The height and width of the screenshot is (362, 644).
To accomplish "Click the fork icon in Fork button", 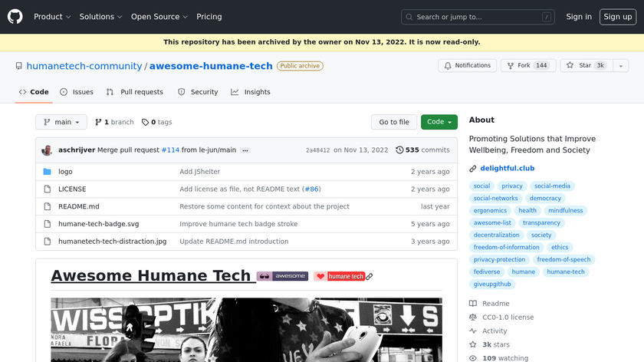I will tap(510, 66).
